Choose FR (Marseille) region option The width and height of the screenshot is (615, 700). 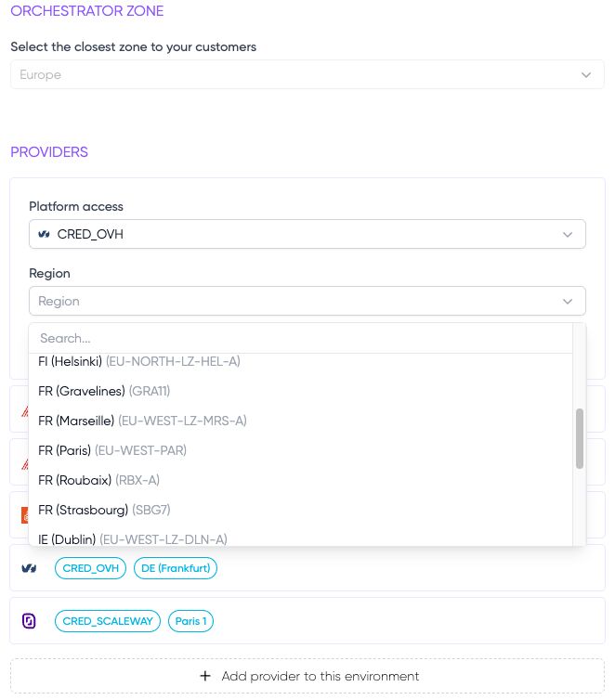pos(142,421)
